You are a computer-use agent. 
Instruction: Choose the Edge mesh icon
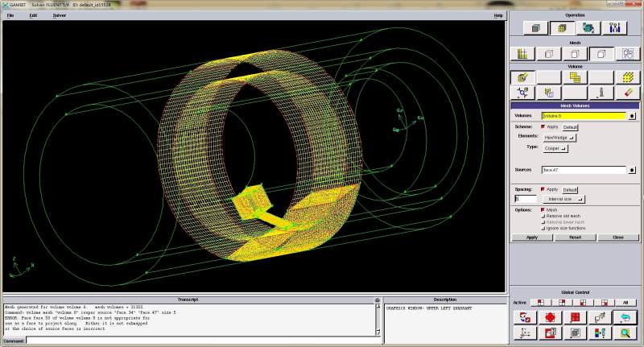tap(549, 54)
